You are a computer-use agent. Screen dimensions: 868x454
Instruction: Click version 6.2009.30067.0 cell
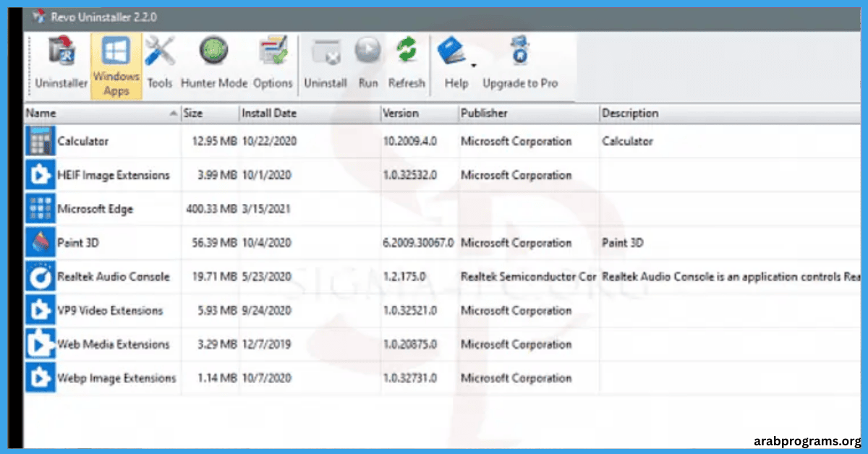419,244
